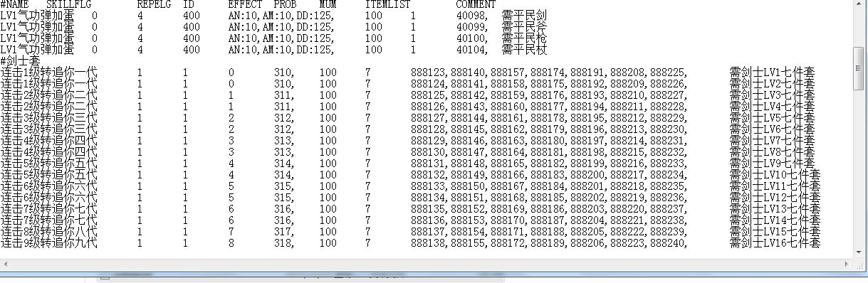Screen dimensions: 868x283
Task: Click the name 连击8级转追你八代
Action: tap(48, 233)
